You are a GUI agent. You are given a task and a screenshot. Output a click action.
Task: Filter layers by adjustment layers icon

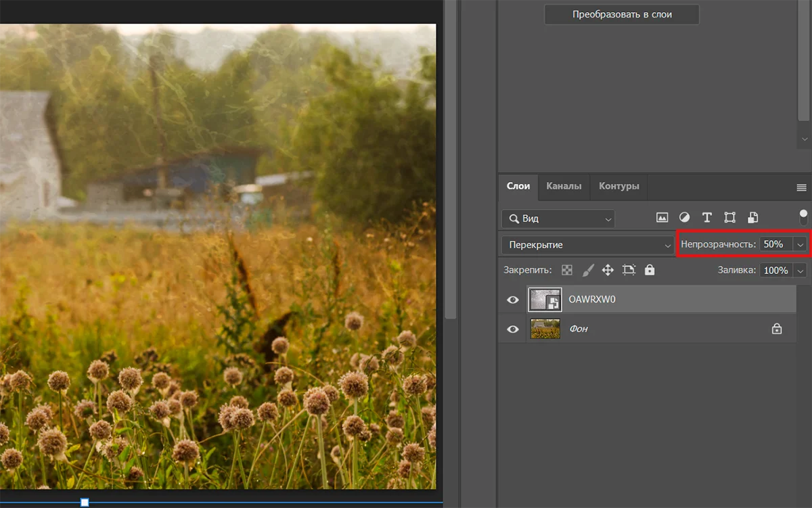[x=684, y=218]
